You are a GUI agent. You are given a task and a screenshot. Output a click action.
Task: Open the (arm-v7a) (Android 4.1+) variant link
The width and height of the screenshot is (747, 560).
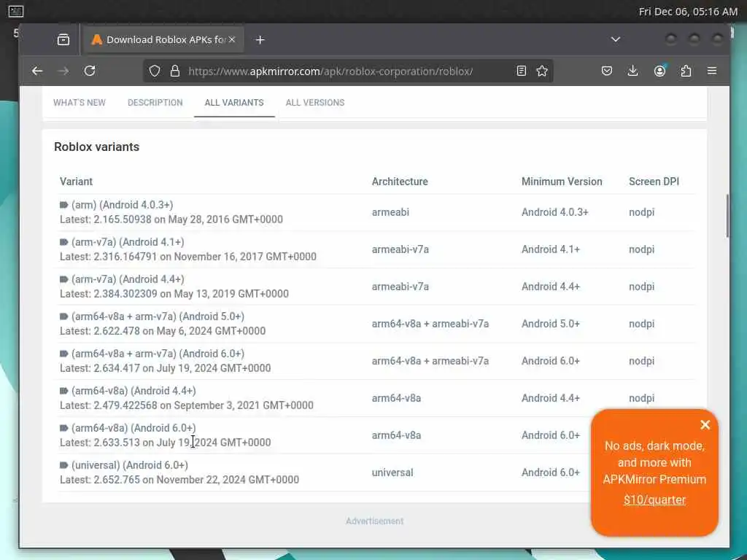coord(128,242)
